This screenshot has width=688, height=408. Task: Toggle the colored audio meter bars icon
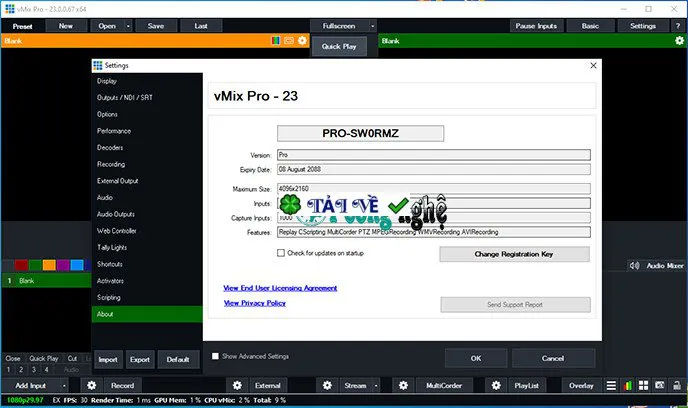[x=628, y=385]
